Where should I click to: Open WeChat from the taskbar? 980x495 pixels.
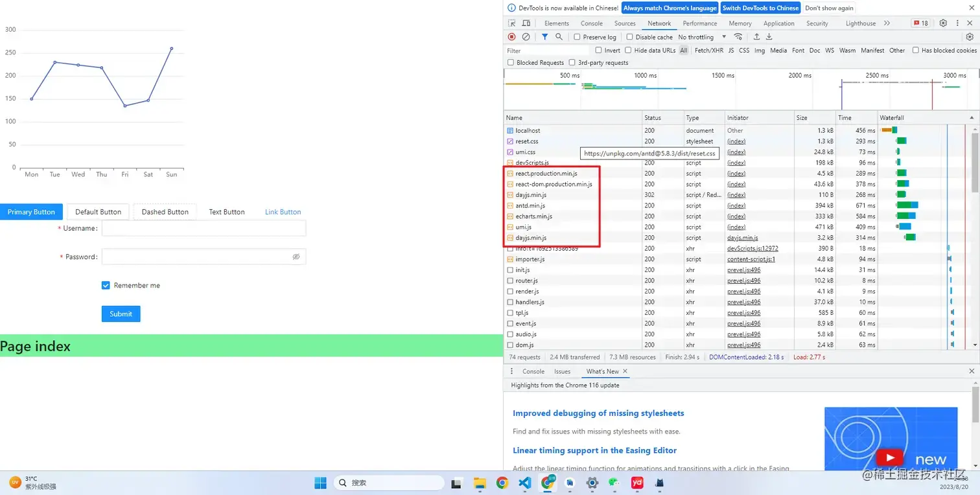click(x=614, y=483)
